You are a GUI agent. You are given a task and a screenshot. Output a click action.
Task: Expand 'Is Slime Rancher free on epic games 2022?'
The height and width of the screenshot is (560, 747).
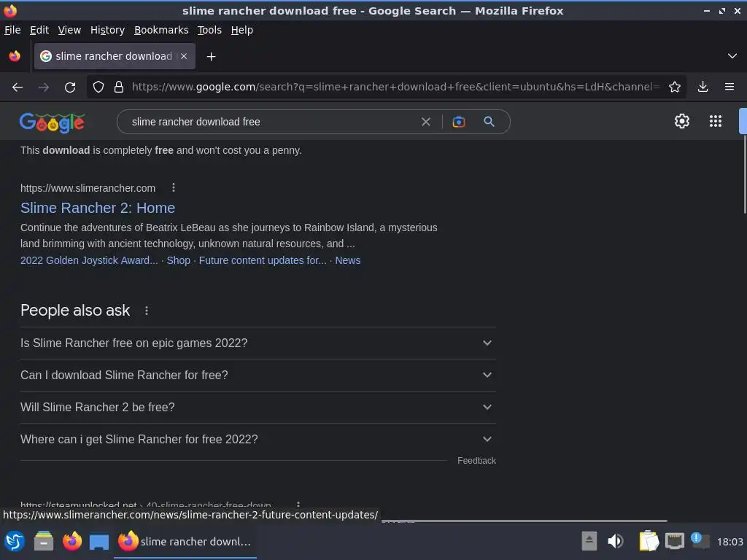pyautogui.click(x=258, y=343)
